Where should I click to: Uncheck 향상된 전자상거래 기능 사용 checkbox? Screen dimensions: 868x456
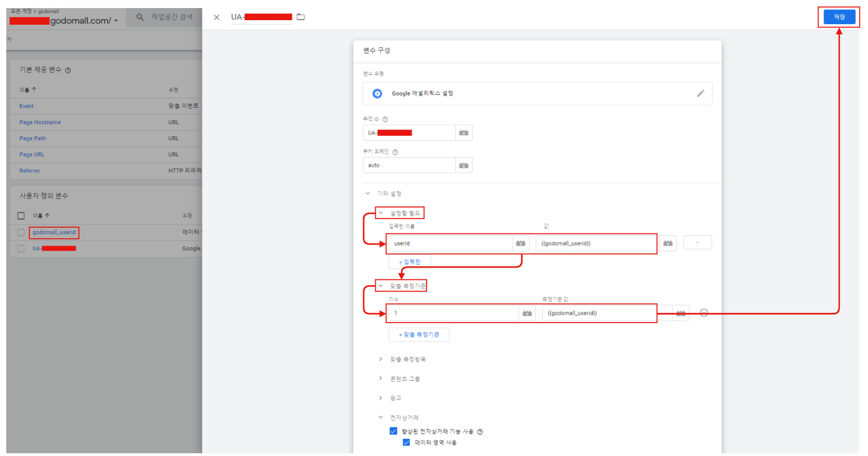tap(394, 431)
